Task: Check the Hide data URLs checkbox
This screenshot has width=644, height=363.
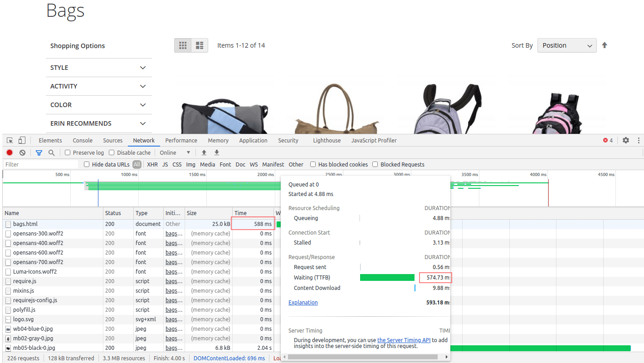Action: tap(86, 164)
